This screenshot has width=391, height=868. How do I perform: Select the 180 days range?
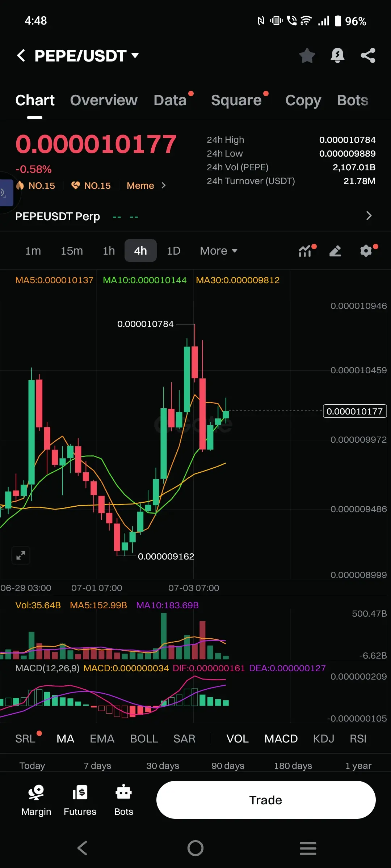point(293,766)
